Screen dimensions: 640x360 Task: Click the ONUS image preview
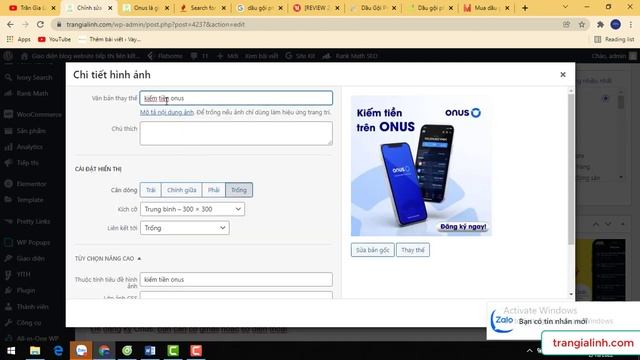coord(421,166)
